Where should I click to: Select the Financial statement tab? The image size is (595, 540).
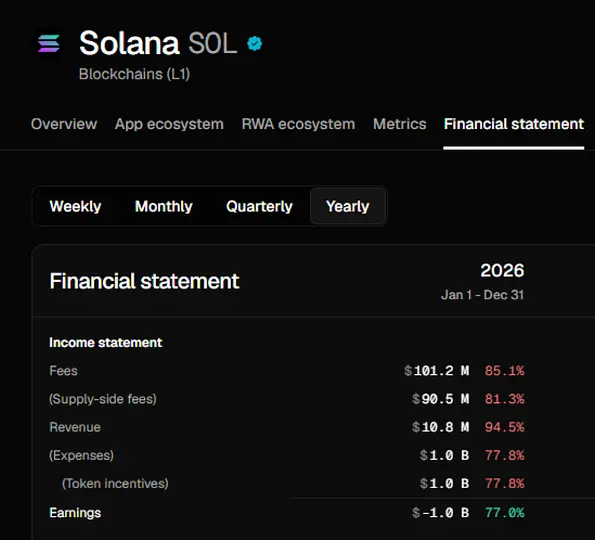click(514, 124)
